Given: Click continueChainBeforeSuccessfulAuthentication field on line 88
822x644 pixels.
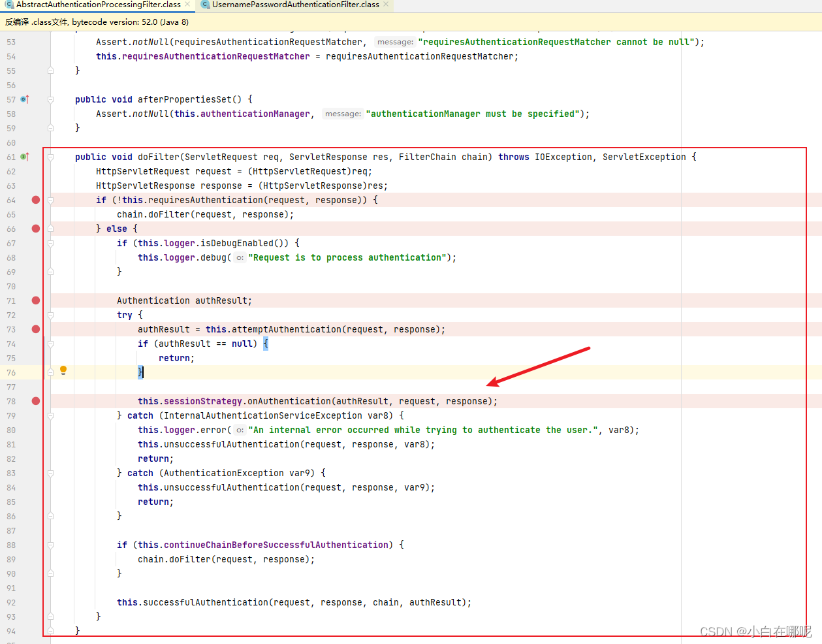Looking at the screenshot, I should [276, 545].
